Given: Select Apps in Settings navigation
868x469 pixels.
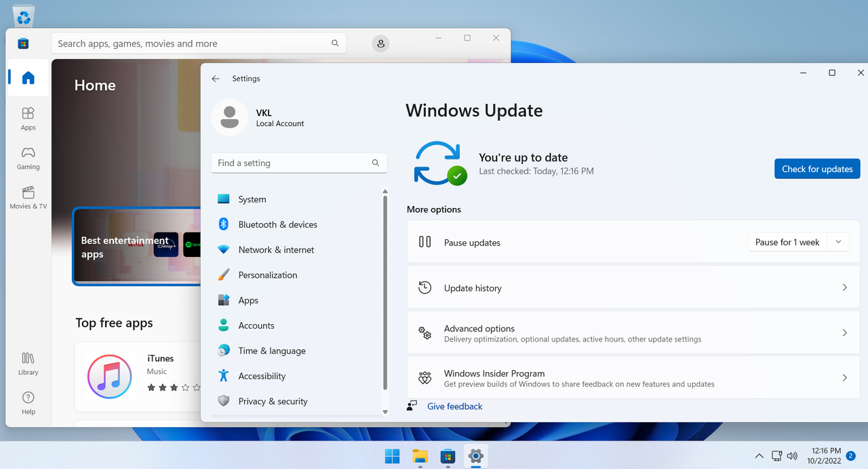Looking at the screenshot, I should pos(296,300).
